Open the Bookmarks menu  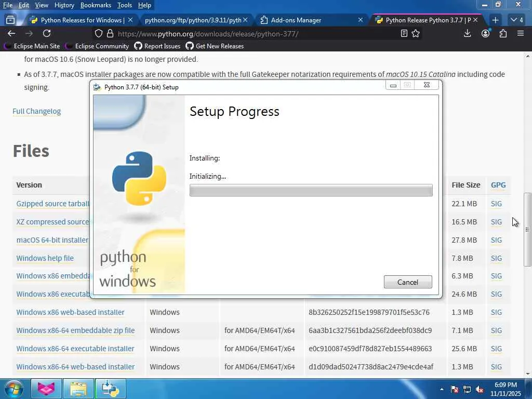coord(96,5)
